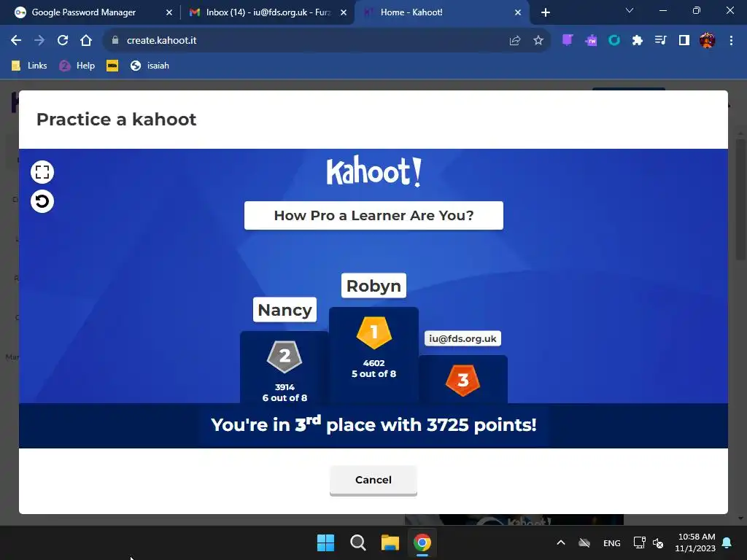Viewport: 747px width, 560px height.
Task: Open clock and calendar 10:58 AM
Action: coord(695,542)
